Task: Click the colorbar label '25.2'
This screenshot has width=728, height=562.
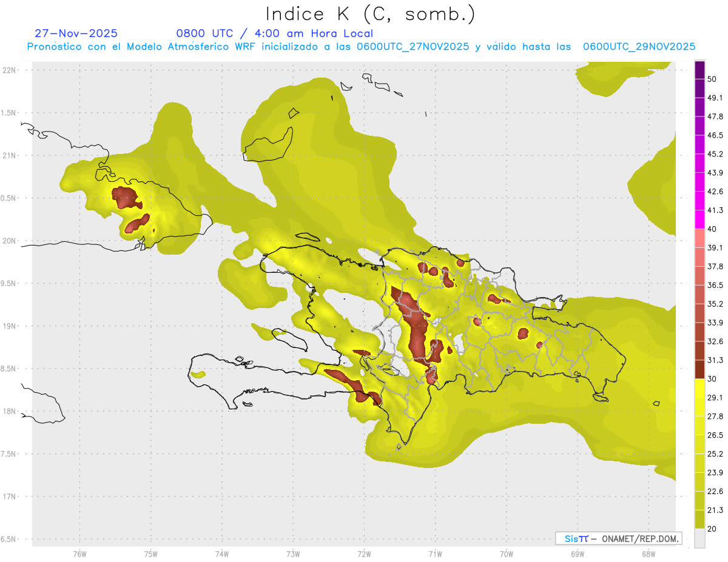Action: (715, 453)
